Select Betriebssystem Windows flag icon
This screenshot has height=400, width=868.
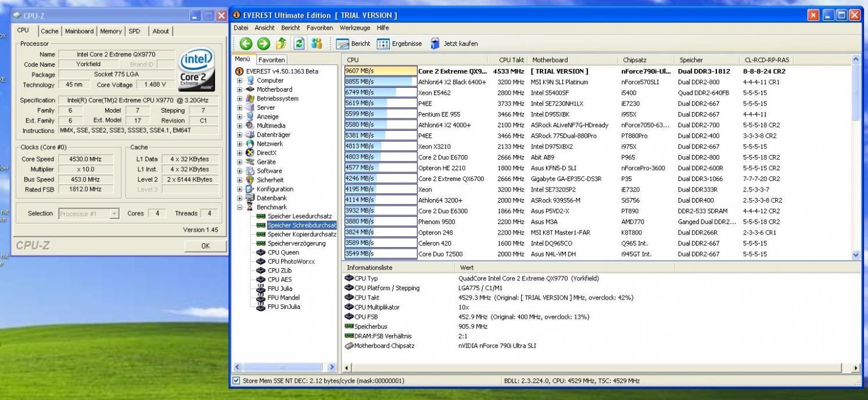click(x=250, y=99)
